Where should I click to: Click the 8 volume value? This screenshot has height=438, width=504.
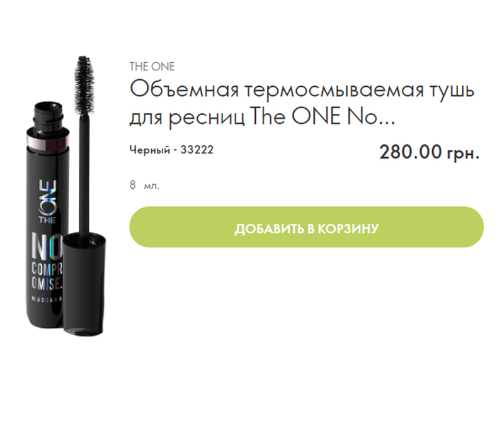132,185
